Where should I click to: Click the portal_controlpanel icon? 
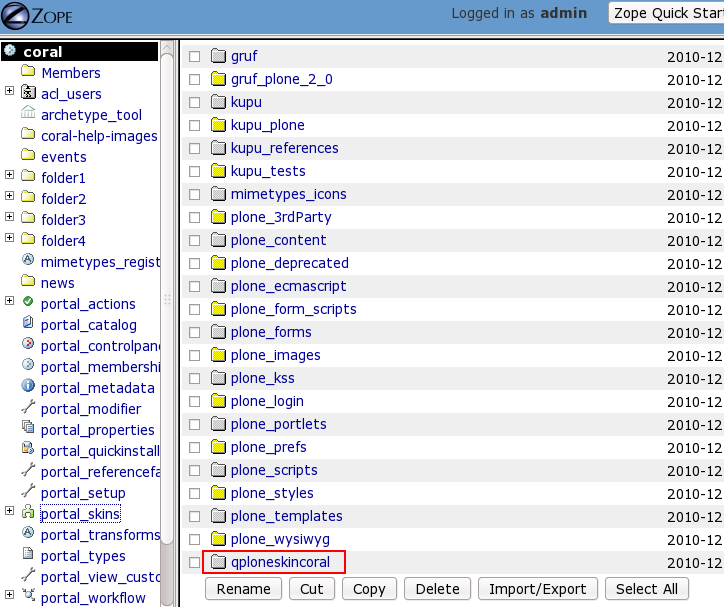[x=28, y=343]
